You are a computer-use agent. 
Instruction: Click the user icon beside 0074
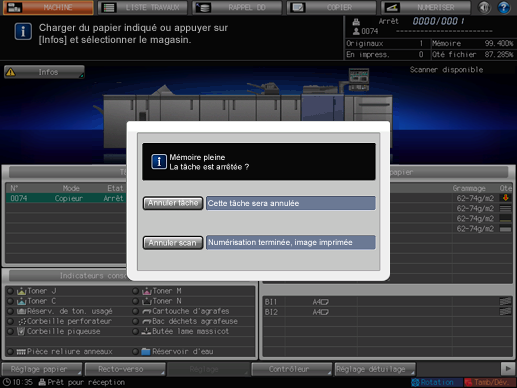pyautogui.click(x=356, y=31)
